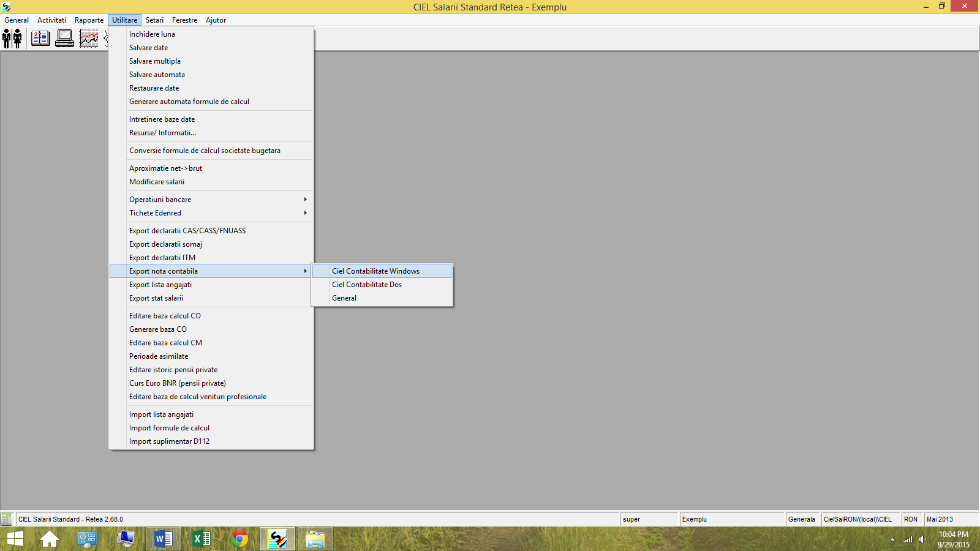Open Intretinere baze date
The width and height of the screenshot is (980, 551).
pyautogui.click(x=211, y=119)
